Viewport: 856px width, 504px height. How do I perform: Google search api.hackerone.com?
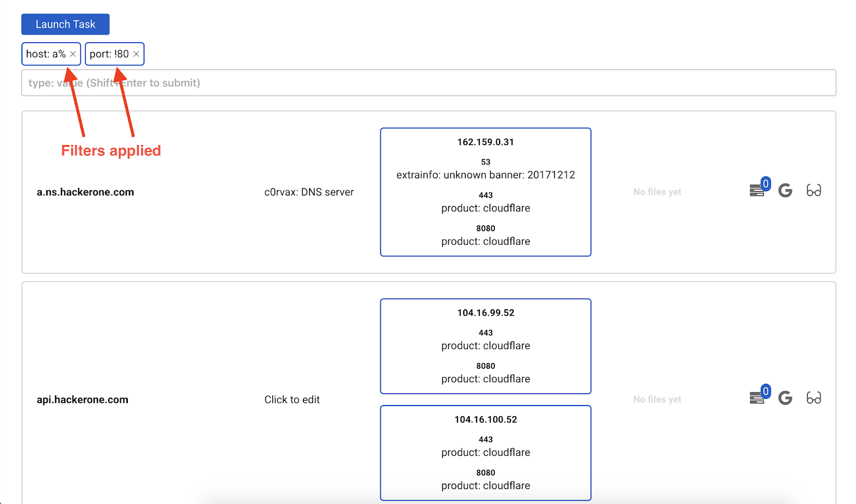785,398
